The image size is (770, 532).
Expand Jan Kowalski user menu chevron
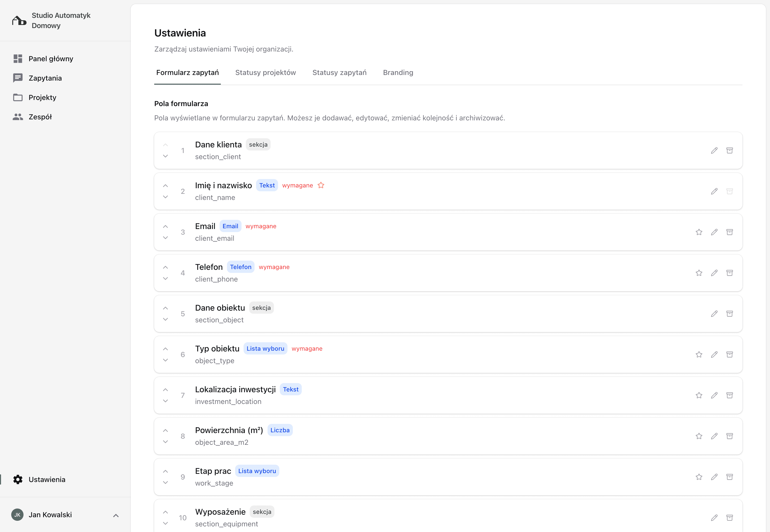116,515
